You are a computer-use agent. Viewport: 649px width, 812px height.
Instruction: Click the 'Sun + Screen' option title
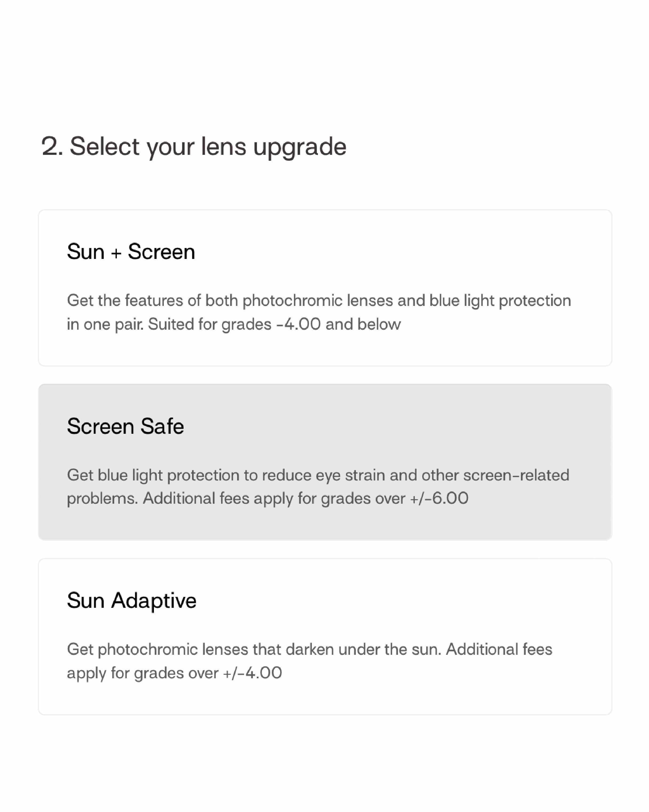tap(131, 252)
